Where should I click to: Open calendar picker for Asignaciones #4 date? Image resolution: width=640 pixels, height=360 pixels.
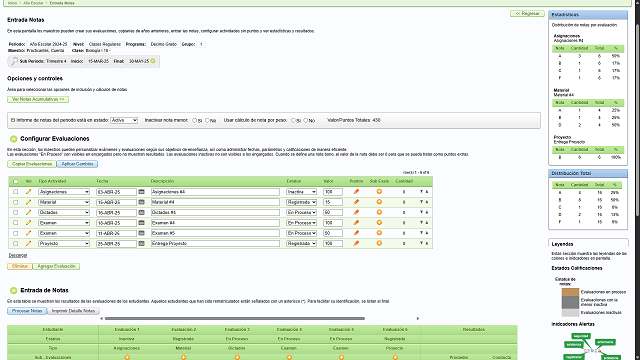[141, 191]
